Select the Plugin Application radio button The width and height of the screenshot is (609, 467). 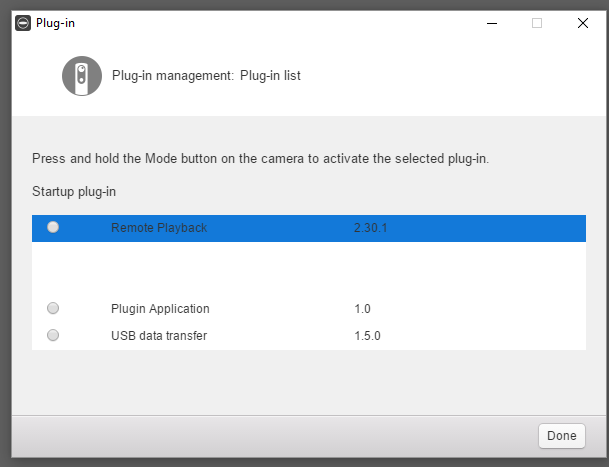pyautogui.click(x=53, y=308)
